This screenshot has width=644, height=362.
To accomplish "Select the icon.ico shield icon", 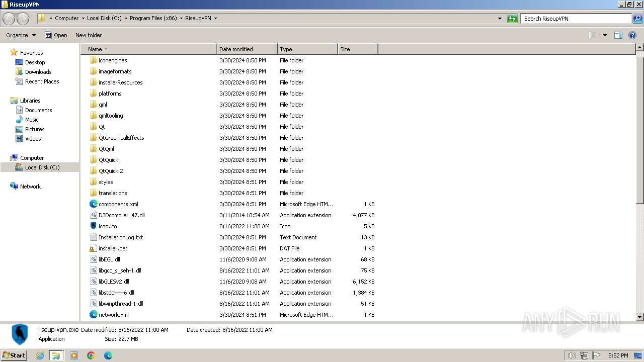I will pos(93,226).
